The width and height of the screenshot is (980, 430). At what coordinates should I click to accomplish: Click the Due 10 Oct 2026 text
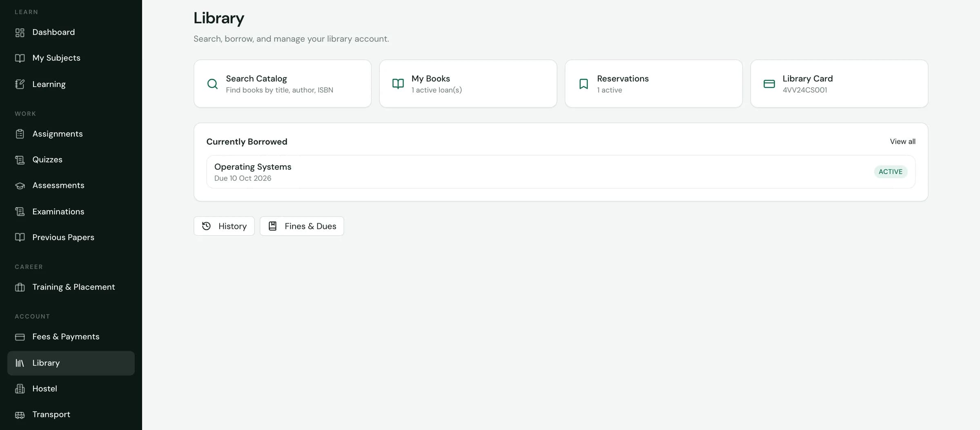[243, 178]
